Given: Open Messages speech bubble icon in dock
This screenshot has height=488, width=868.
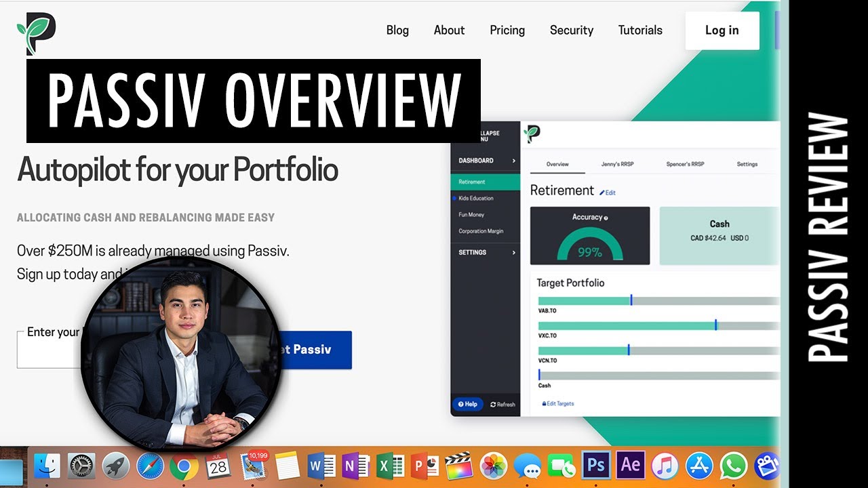Looking at the screenshot, I should (x=528, y=466).
